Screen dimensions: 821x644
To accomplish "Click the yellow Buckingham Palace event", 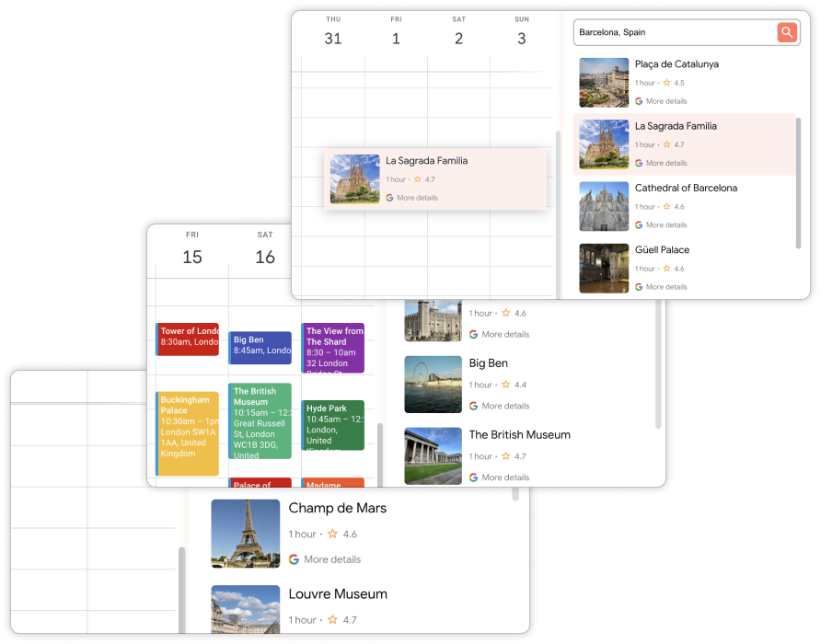I will tap(188, 432).
